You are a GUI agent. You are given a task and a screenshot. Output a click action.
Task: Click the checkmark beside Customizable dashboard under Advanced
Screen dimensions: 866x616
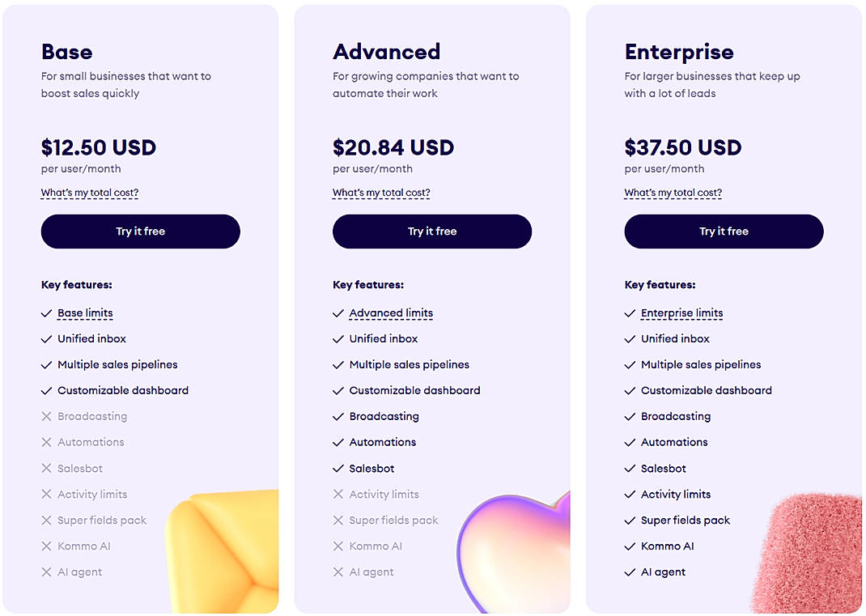click(337, 390)
